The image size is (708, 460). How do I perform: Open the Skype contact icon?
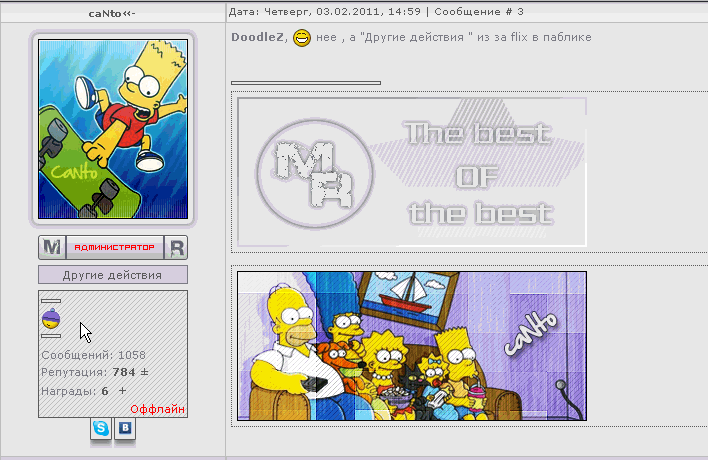pyautogui.click(x=101, y=429)
